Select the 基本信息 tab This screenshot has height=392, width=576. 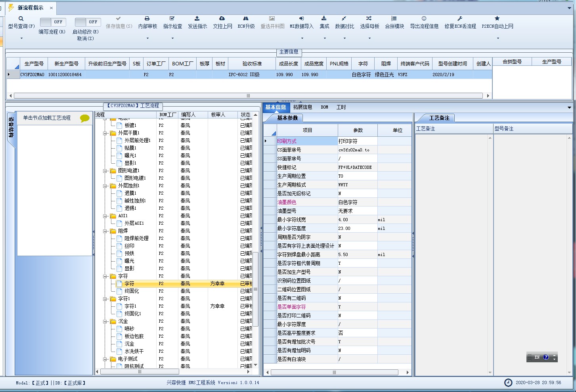click(x=276, y=107)
